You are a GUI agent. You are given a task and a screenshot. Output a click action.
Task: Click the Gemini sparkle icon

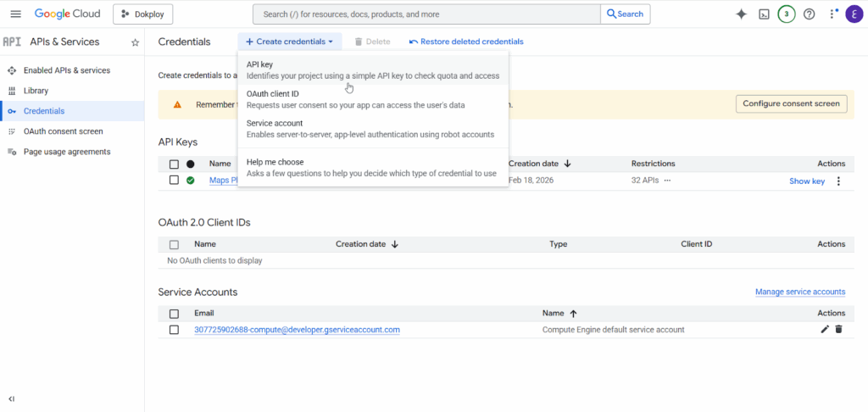741,14
